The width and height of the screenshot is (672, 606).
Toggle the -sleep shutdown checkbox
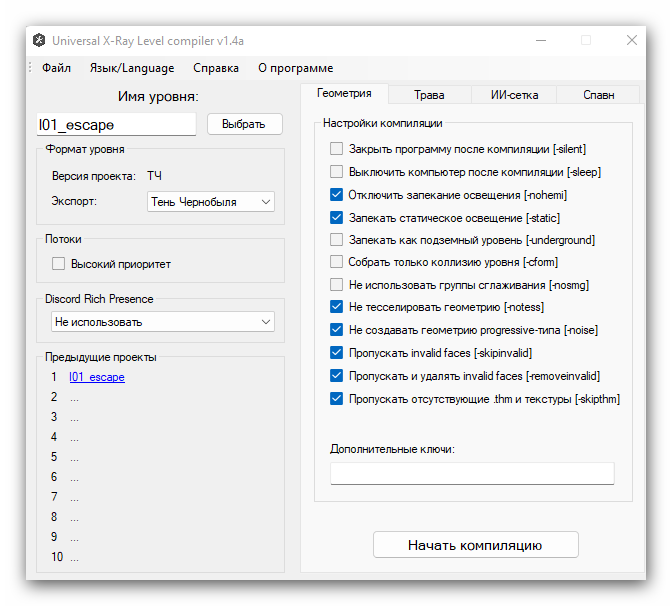point(337,172)
